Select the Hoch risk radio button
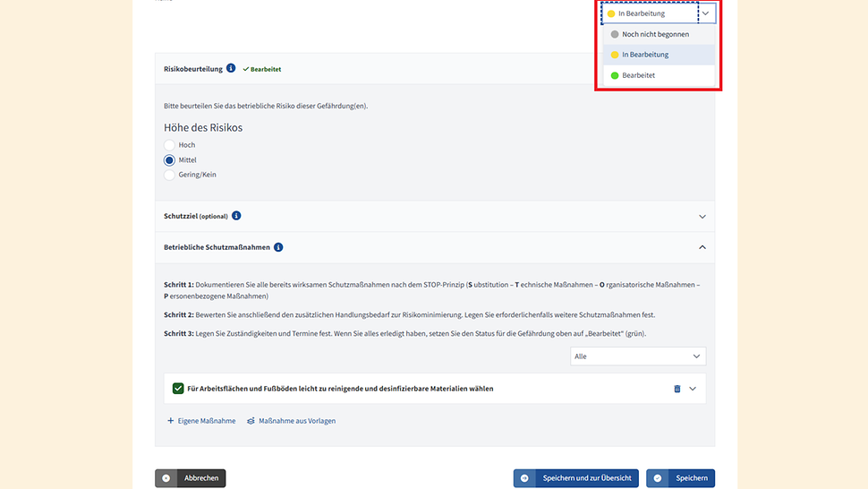Screen dimensions: 868x489 click(x=169, y=145)
